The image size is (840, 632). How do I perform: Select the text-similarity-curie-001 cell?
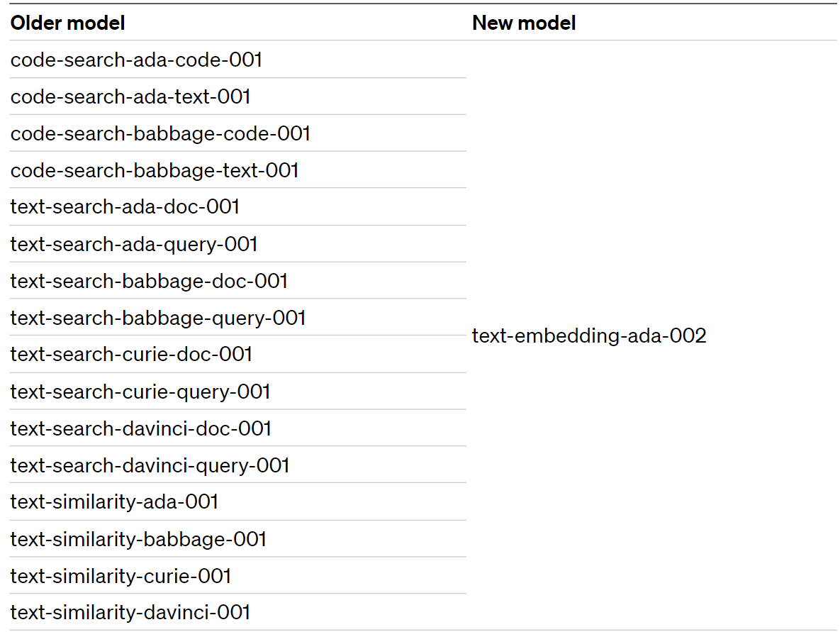121,576
